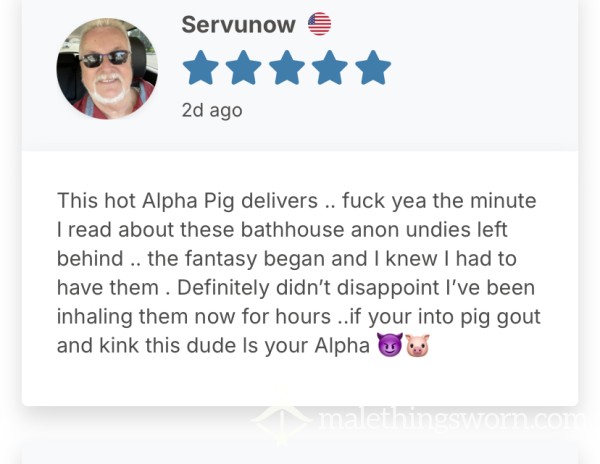Image resolution: width=600 pixels, height=464 pixels.
Task: Click the first blue rating star
Action: (201, 68)
